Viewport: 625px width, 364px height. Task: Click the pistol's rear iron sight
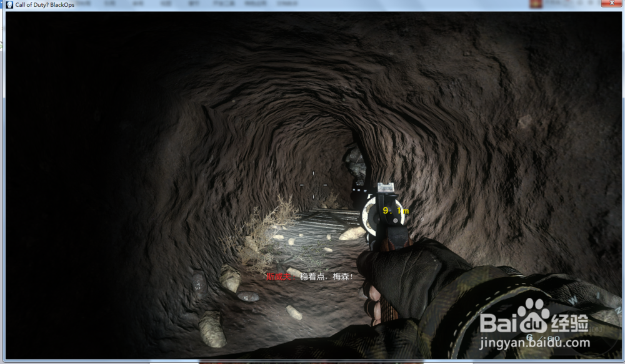(x=386, y=188)
